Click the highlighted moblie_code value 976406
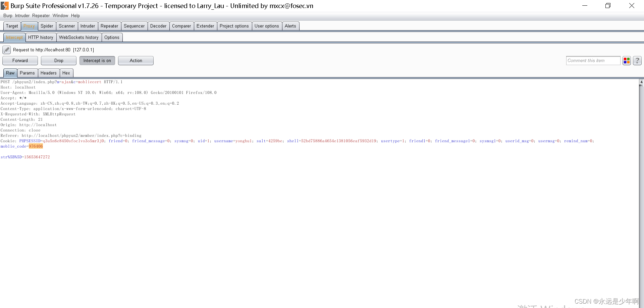644x308 pixels. 36,146
